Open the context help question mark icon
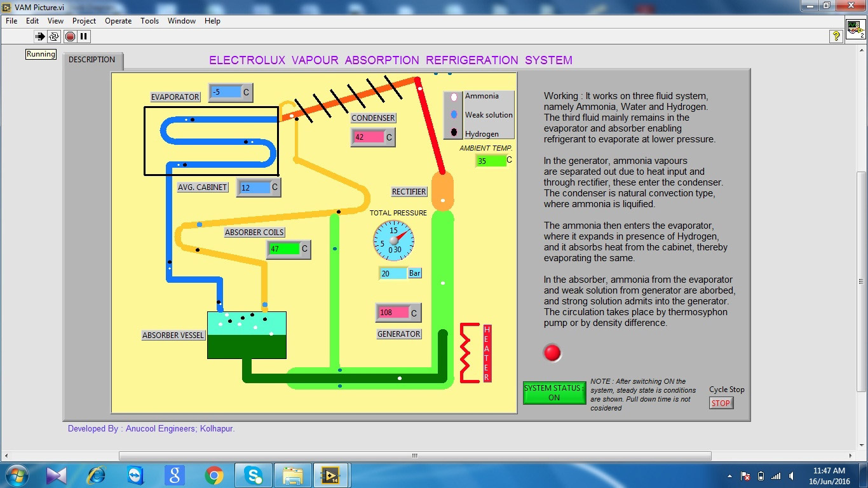The width and height of the screenshot is (868, 488). coord(836,36)
